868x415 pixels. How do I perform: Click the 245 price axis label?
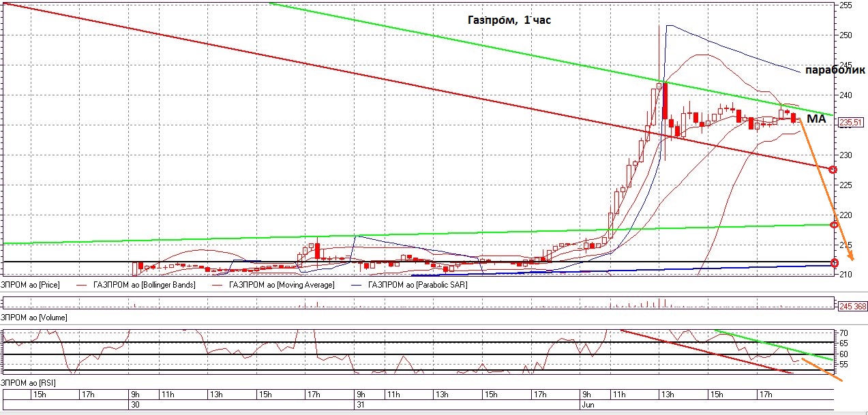coord(846,65)
